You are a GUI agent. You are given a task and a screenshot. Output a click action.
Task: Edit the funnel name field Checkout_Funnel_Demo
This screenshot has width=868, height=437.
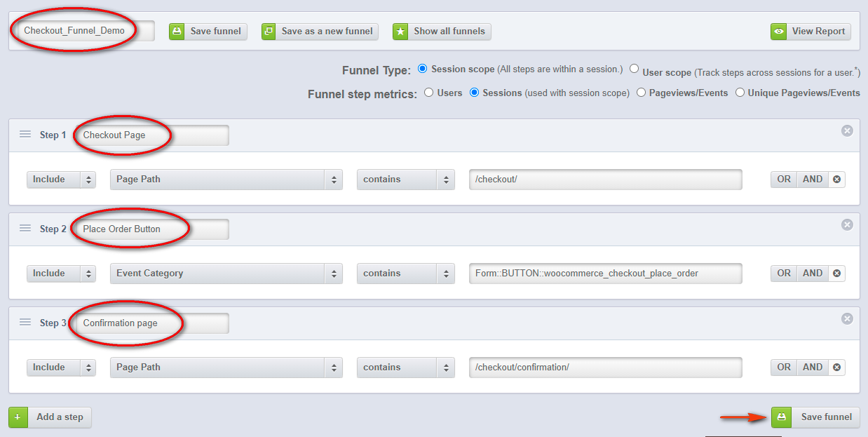pyautogui.click(x=86, y=31)
